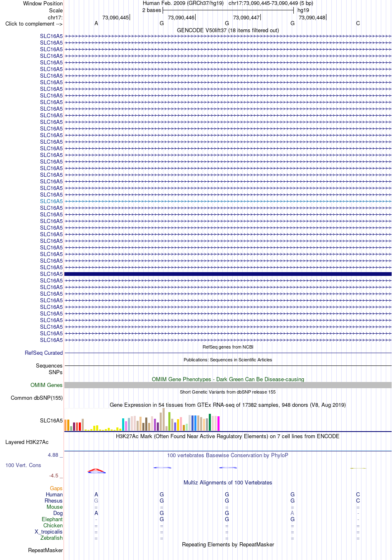The width and height of the screenshot is (392, 560).
Task: Click the 'Human' alignment row label
Action: (54, 494)
